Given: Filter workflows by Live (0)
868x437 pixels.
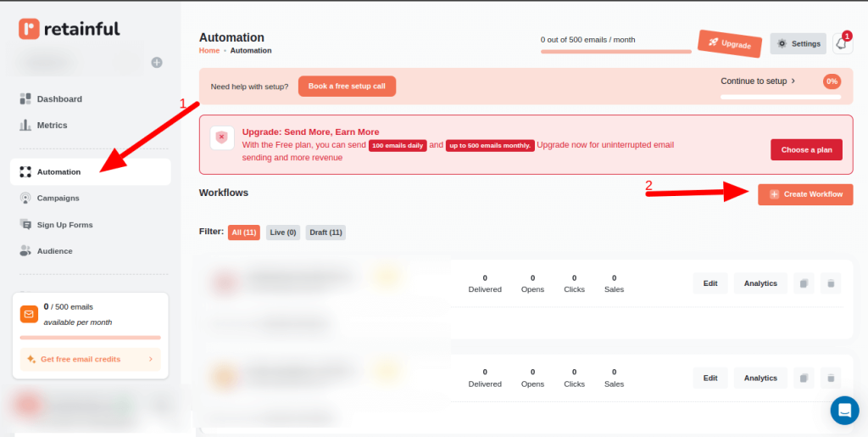Looking at the screenshot, I should click(283, 233).
